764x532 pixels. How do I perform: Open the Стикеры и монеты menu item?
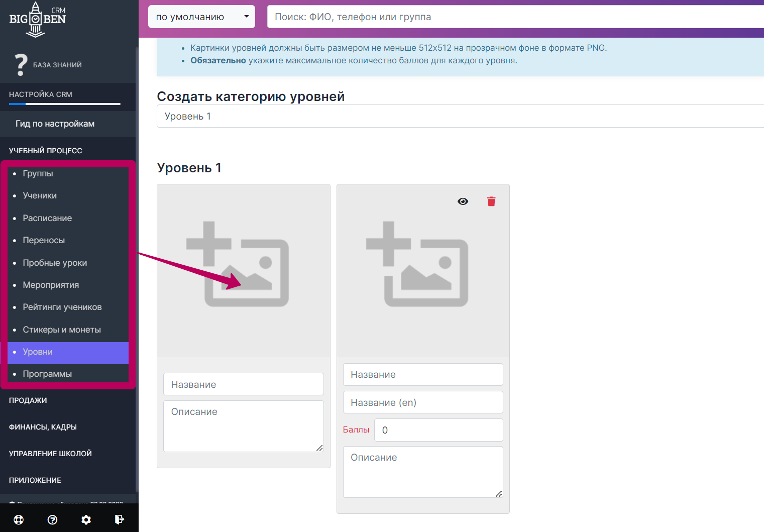click(62, 330)
